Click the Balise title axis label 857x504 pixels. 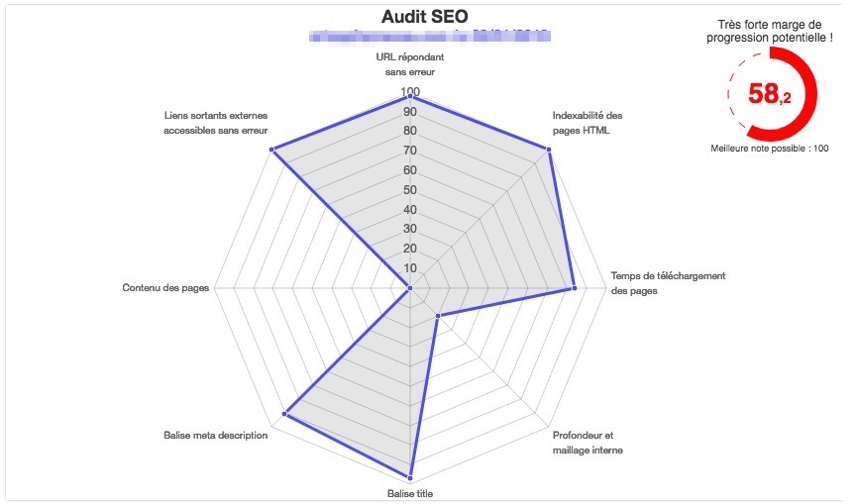410,494
